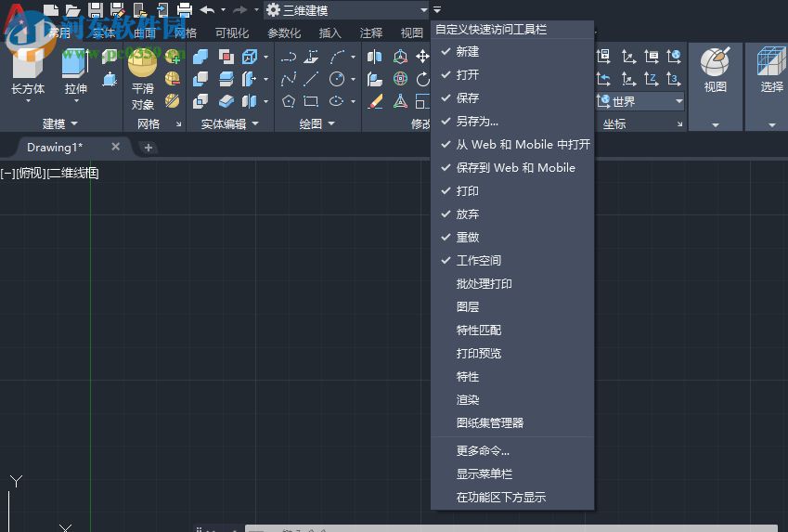
Task: Expand the 绘图 panel dropdown
Action: pyautogui.click(x=331, y=123)
